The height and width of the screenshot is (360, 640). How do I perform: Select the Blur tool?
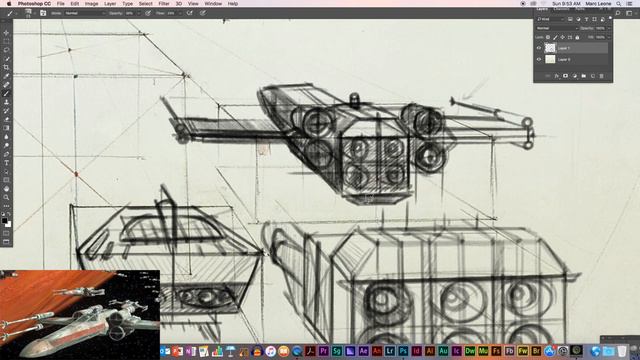point(6,137)
